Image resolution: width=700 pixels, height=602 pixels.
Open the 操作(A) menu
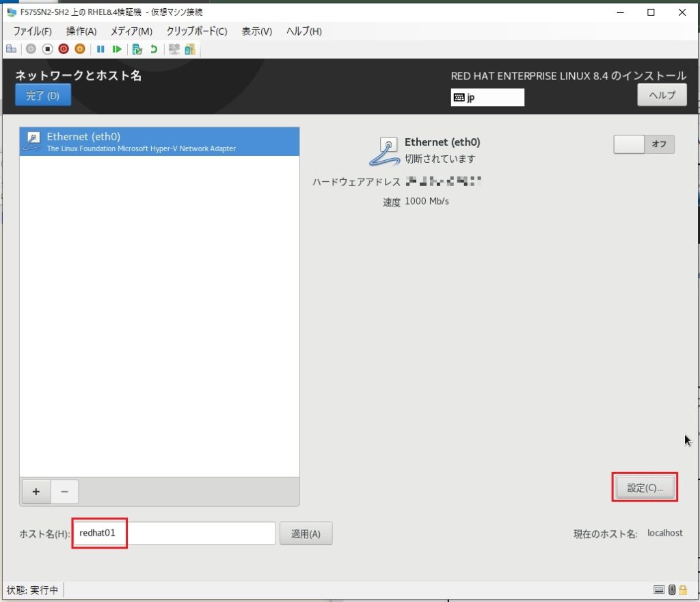click(81, 31)
